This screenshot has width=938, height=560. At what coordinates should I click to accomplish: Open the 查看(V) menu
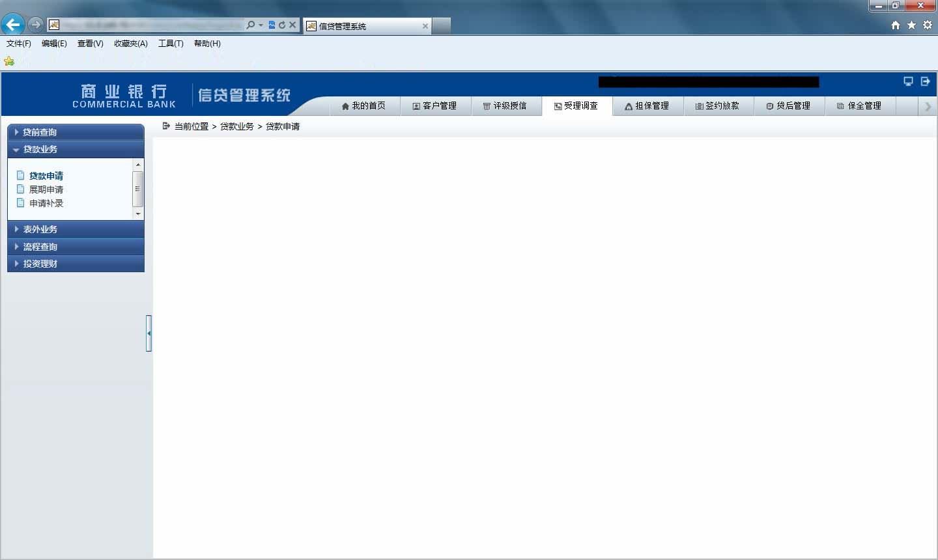(x=90, y=44)
